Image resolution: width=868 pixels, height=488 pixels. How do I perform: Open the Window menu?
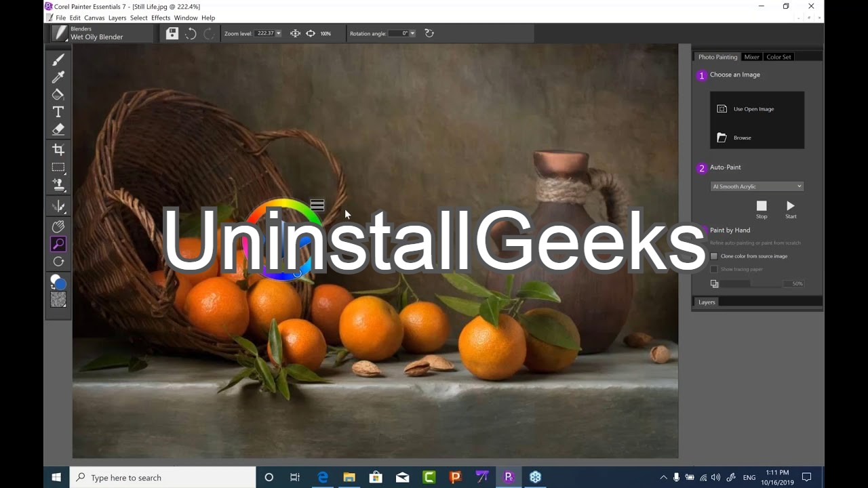tap(186, 18)
